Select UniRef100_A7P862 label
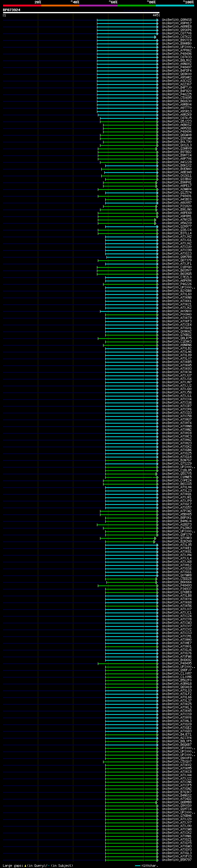197x868 pixels. pos(177,50)
